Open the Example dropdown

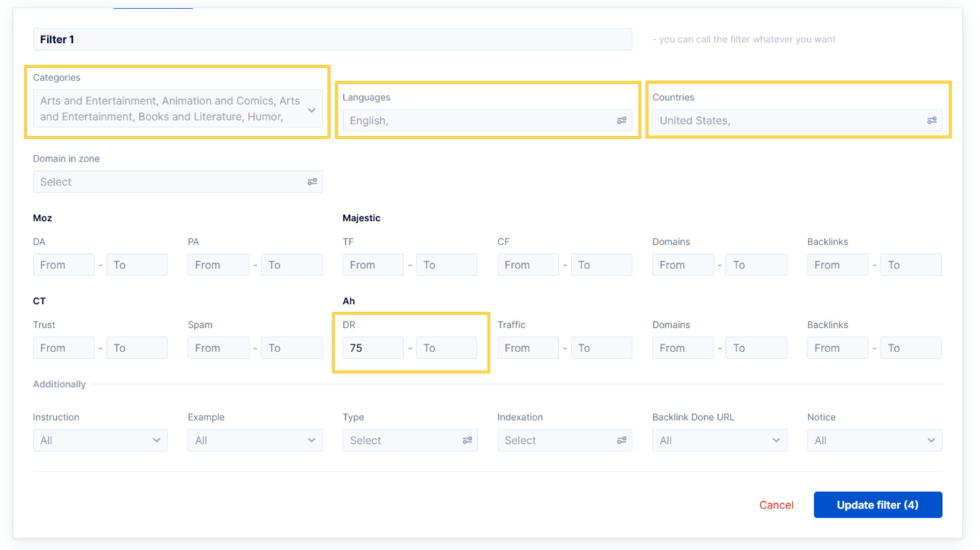pyautogui.click(x=255, y=440)
